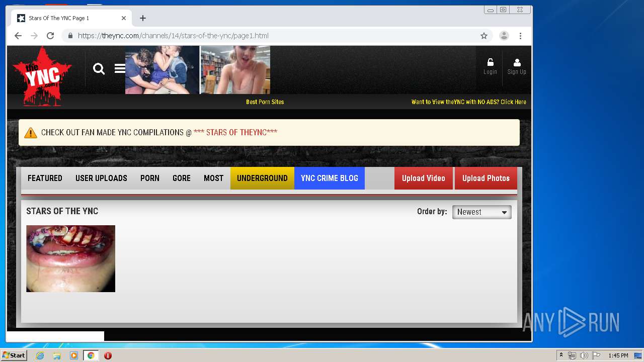Click the second banner ad image in the header
The width and height of the screenshot is (644, 362).
pos(235,70)
